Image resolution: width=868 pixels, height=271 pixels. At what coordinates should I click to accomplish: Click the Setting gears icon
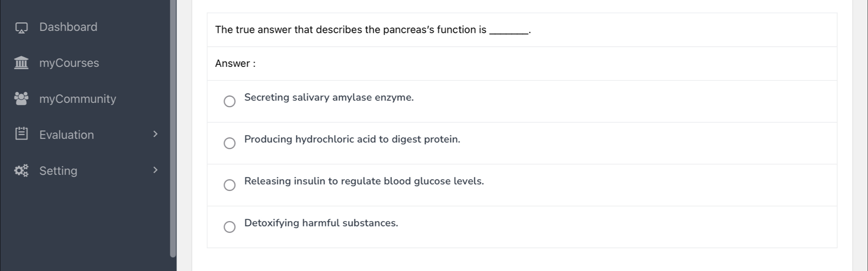click(21, 170)
